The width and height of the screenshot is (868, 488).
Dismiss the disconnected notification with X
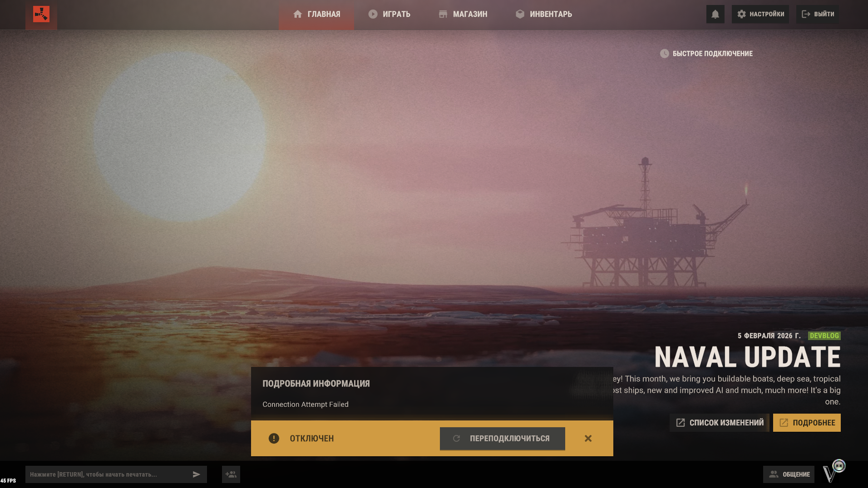pyautogui.click(x=588, y=439)
